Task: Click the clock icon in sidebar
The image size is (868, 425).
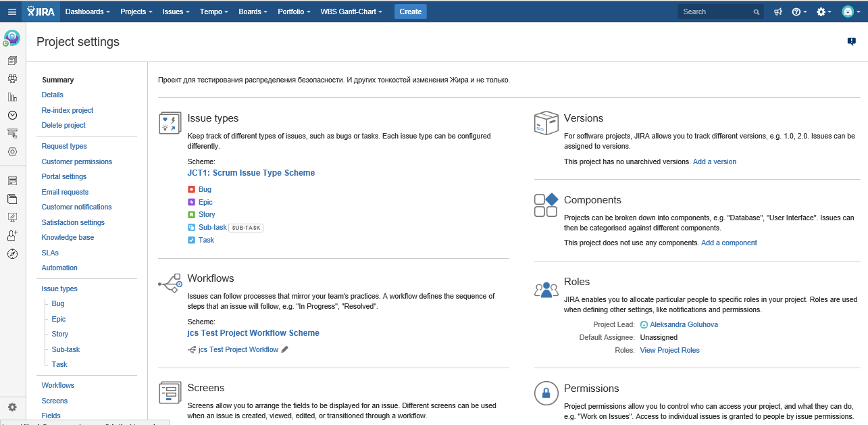Action: 12,116
